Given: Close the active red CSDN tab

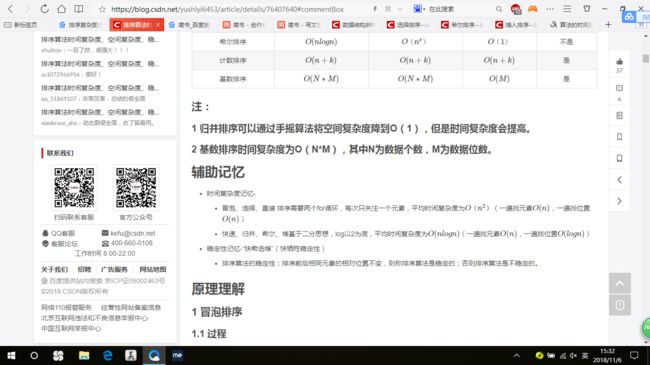Looking at the screenshot, I should pos(158,25).
